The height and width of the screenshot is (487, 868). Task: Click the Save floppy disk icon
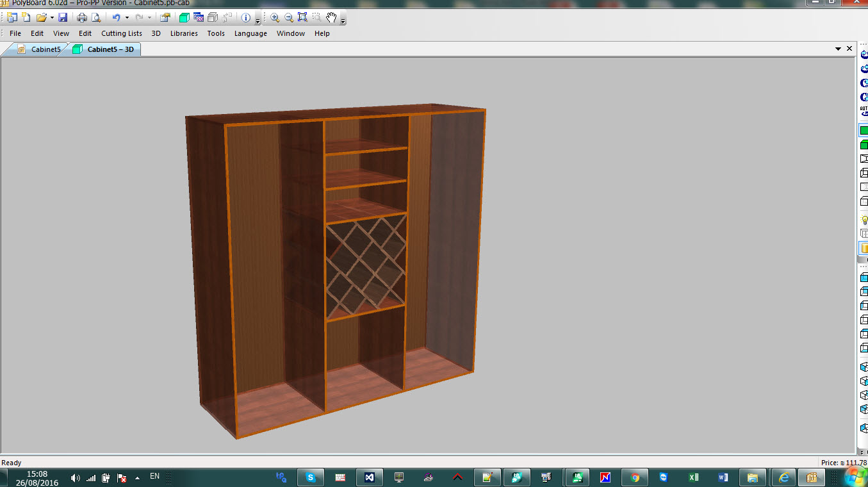[63, 17]
